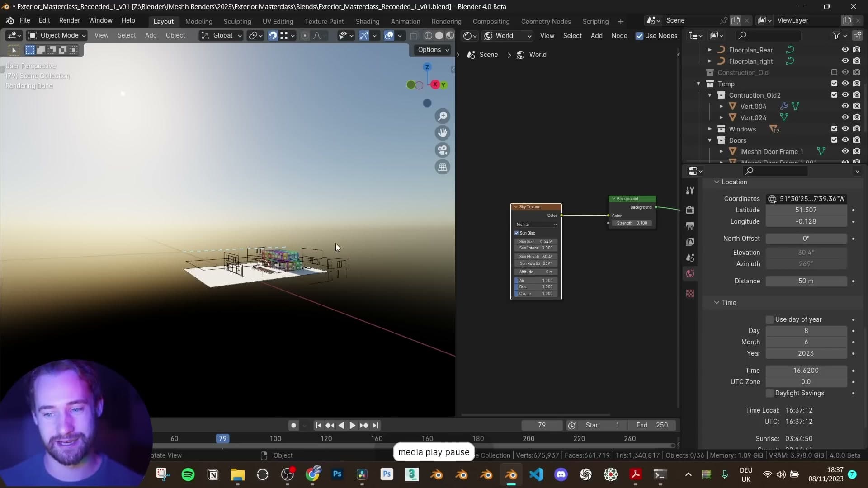The width and height of the screenshot is (868, 488).
Task: Select rendered viewport shading
Action: (x=450, y=35)
